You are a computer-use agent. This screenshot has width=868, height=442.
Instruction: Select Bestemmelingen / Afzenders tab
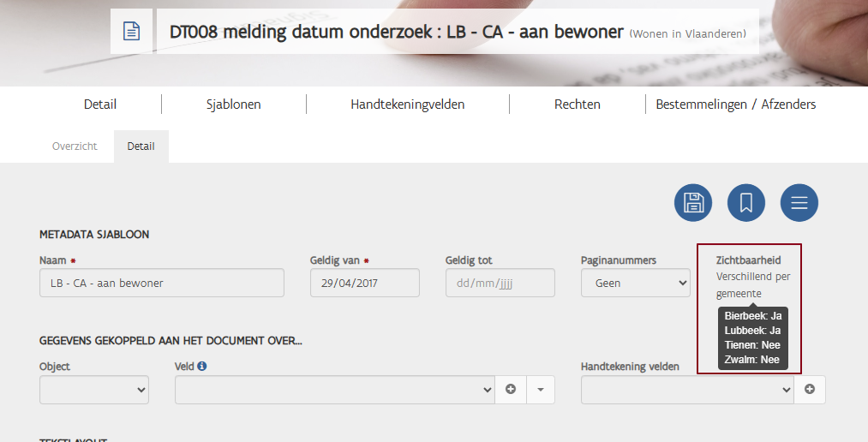click(735, 105)
